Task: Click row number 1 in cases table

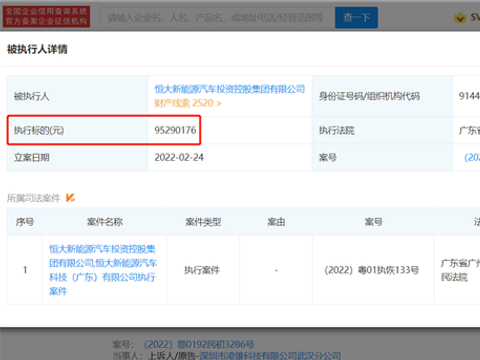Action: (25, 270)
